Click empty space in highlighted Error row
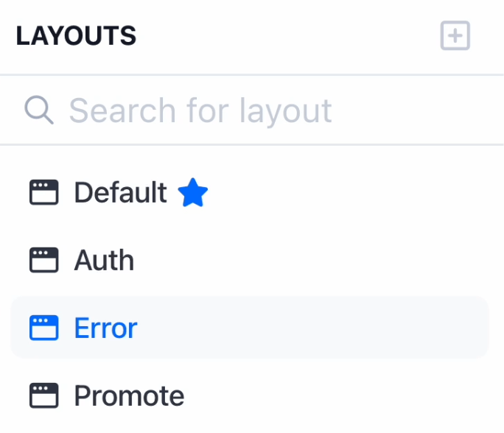This screenshot has height=433, width=504. point(309,328)
